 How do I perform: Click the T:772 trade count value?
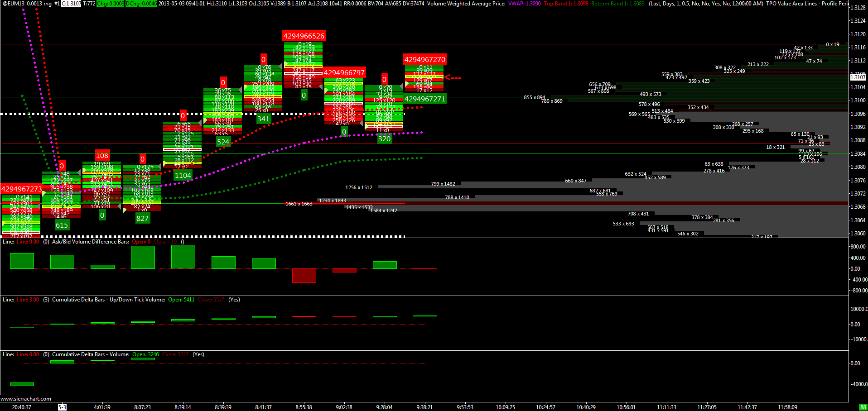tap(89, 4)
